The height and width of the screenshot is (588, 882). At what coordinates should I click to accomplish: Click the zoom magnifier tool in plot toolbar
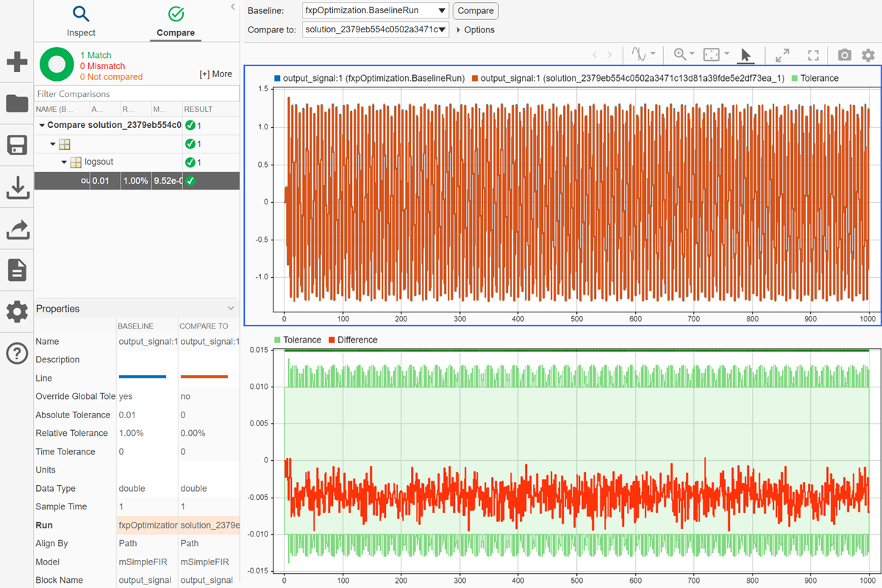tap(680, 55)
